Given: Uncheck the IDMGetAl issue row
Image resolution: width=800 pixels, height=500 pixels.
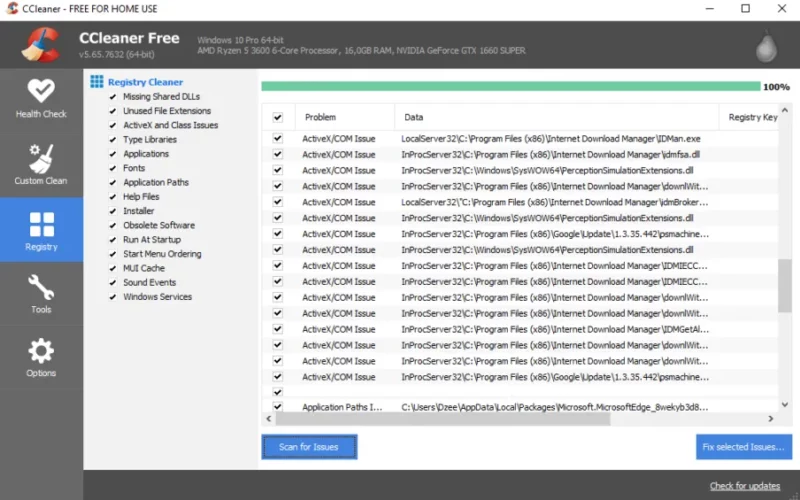Looking at the screenshot, I should click(x=278, y=329).
